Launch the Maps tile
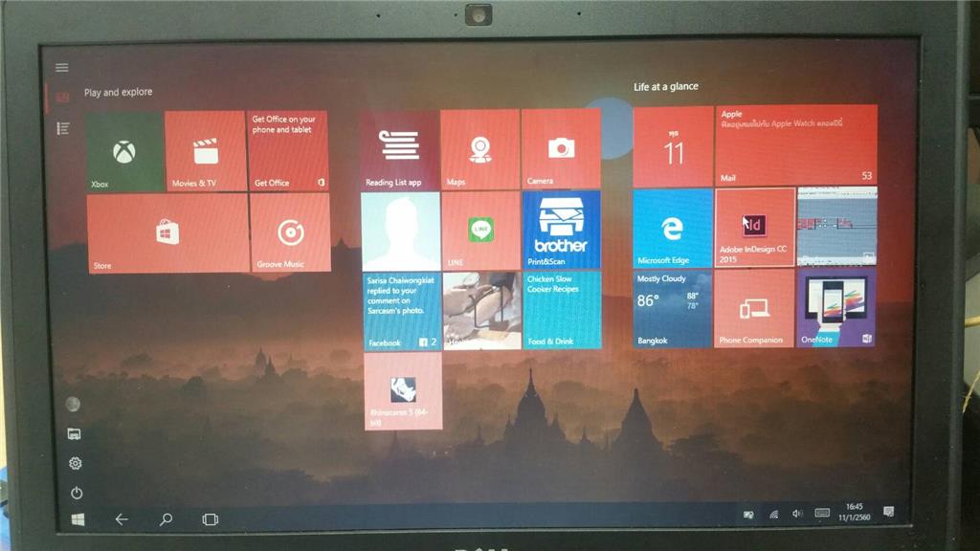980x551 pixels. (480, 149)
